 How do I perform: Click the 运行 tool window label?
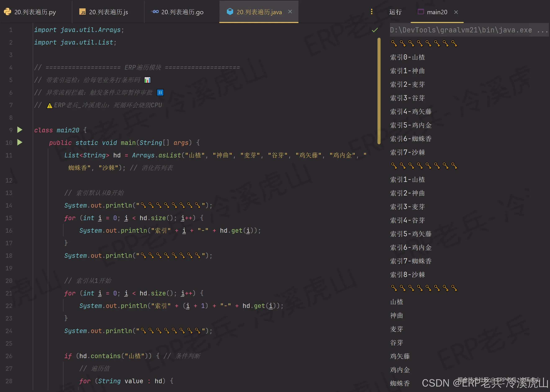395,12
